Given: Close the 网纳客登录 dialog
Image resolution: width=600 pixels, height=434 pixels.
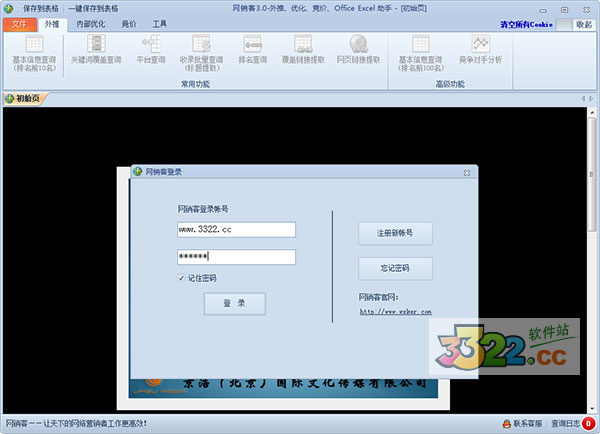Looking at the screenshot, I should (467, 173).
